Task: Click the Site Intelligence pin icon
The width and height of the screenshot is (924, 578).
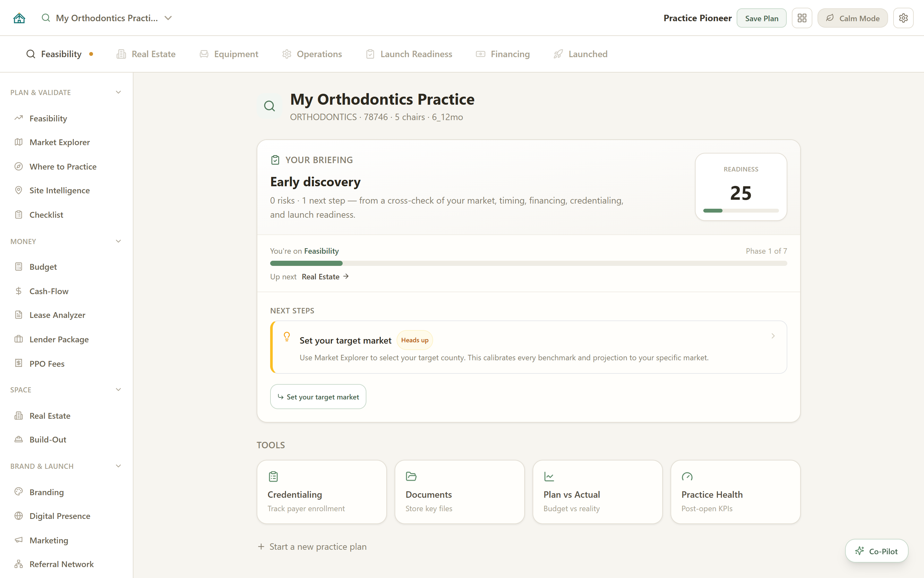Action: coord(19,190)
